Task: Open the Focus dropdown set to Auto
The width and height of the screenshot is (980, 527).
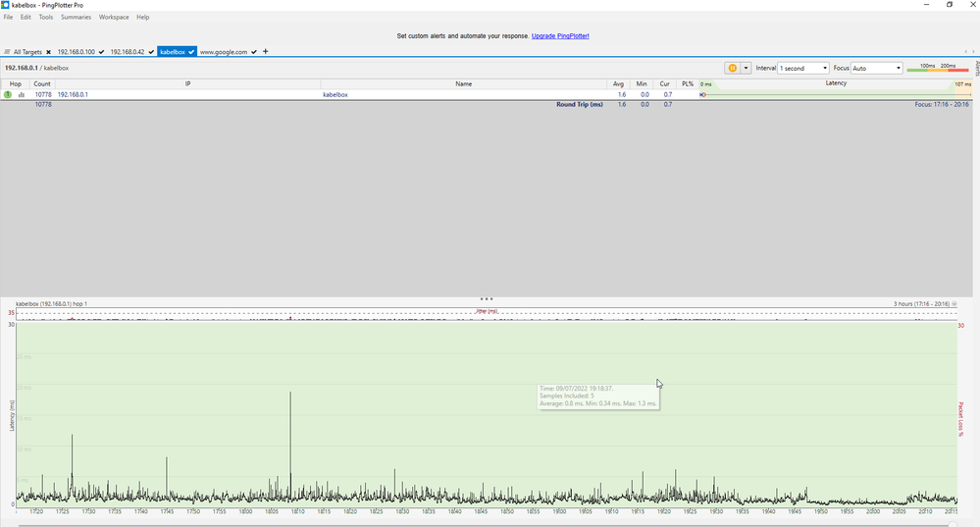Action: coord(877,69)
